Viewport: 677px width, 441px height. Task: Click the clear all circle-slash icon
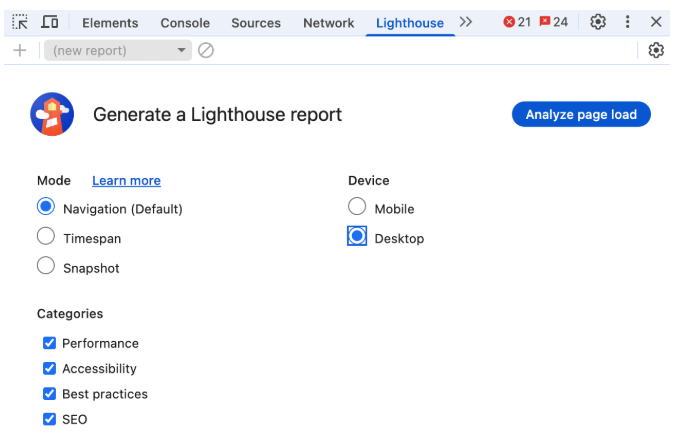click(x=206, y=51)
